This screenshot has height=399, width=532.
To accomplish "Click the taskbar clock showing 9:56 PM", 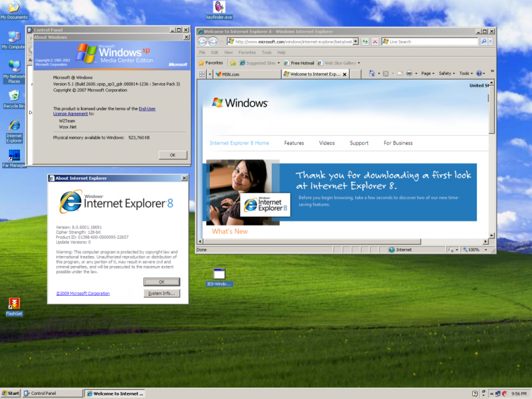I will coord(519,394).
